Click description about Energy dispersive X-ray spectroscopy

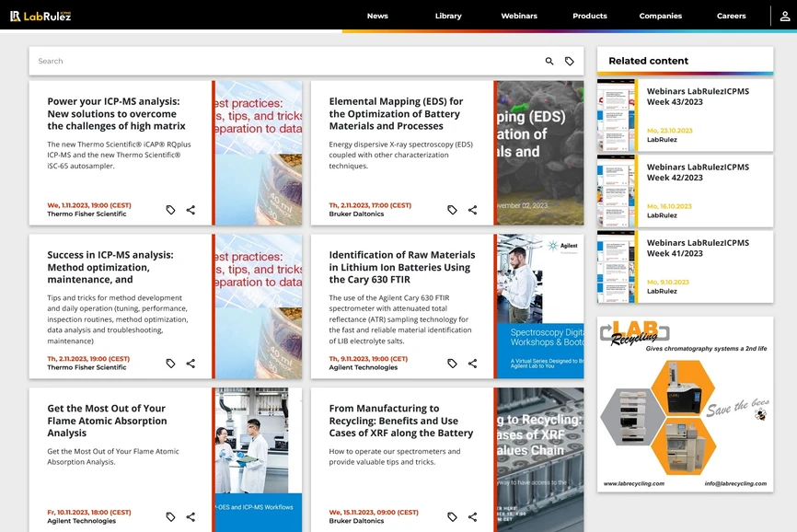click(x=400, y=155)
